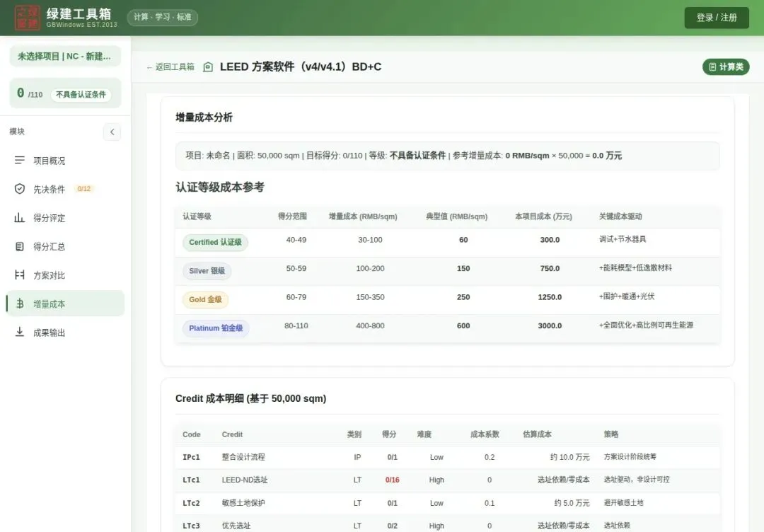Click the LTc2 credit code
The image size is (764, 532).
tap(191, 503)
